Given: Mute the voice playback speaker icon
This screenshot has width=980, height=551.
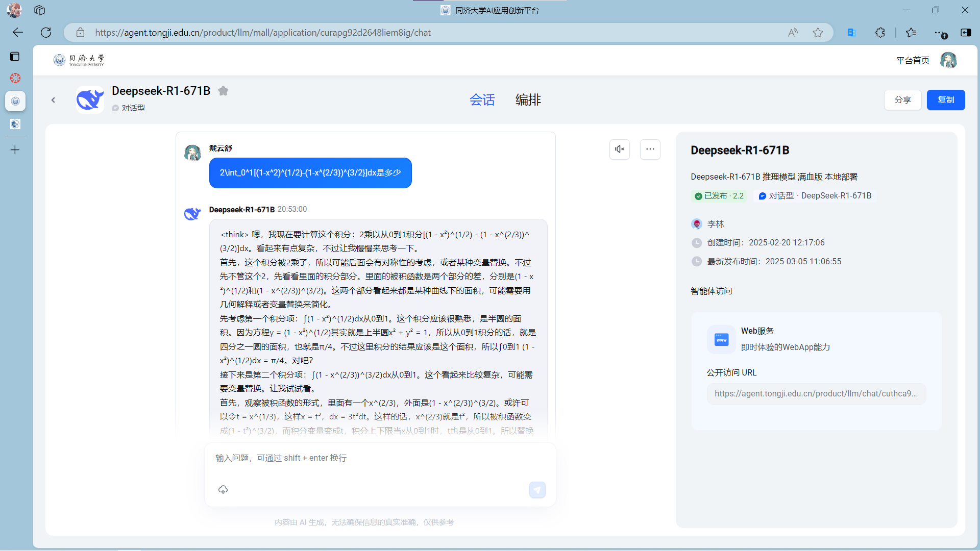Looking at the screenshot, I should [619, 149].
